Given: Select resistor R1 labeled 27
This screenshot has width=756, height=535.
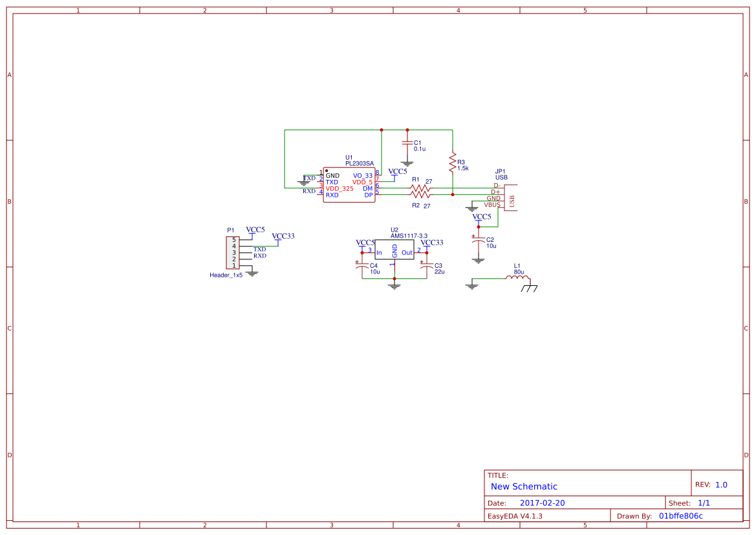Looking at the screenshot, I should [420, 188].
